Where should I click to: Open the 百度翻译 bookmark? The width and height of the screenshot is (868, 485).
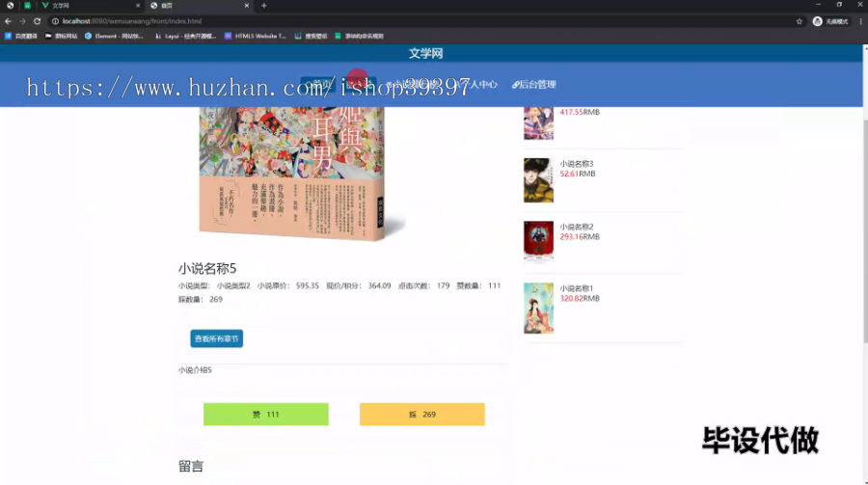tap(21, 36)
